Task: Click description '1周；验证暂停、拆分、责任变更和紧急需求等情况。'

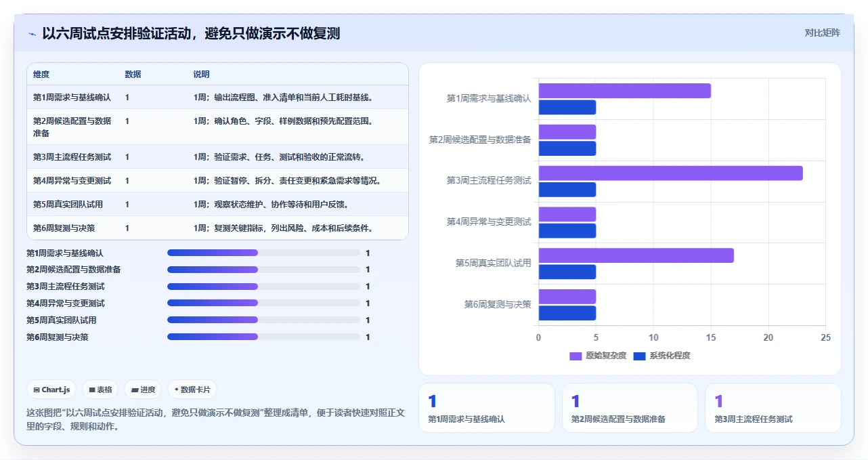Action: point(287,181)
